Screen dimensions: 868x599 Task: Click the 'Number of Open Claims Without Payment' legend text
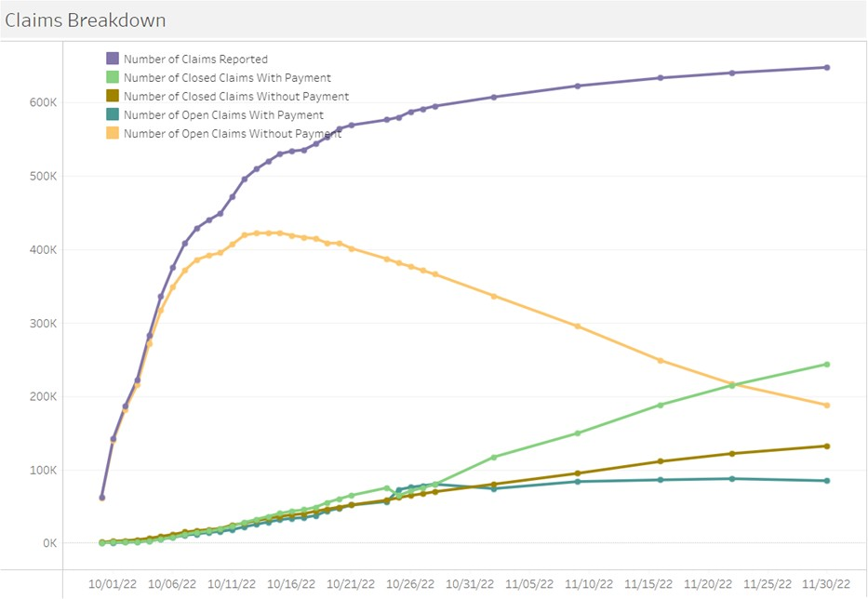coord(233,134)
